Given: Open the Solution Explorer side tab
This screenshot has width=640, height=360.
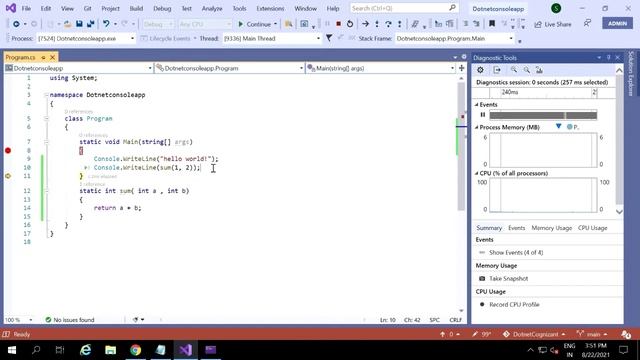Looking at the screenshot, I should pos(631,73).
